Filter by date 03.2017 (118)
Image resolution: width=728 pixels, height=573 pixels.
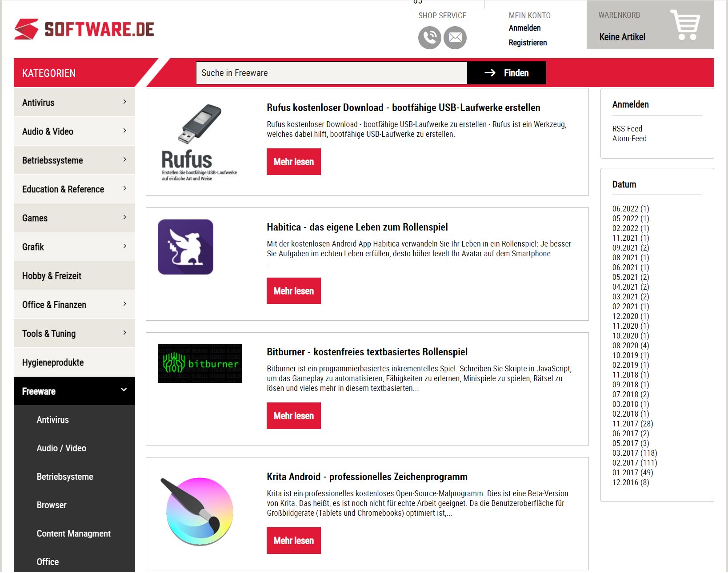pos(635,453)
